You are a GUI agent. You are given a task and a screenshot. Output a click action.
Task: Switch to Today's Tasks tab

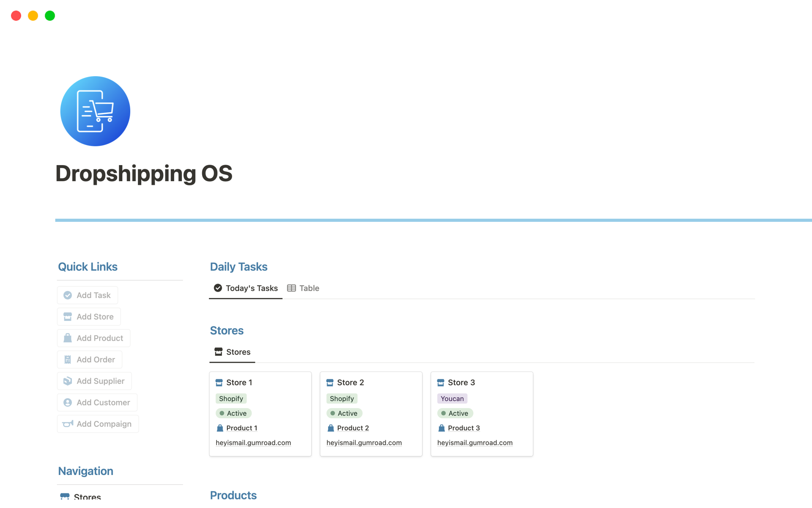246,288
